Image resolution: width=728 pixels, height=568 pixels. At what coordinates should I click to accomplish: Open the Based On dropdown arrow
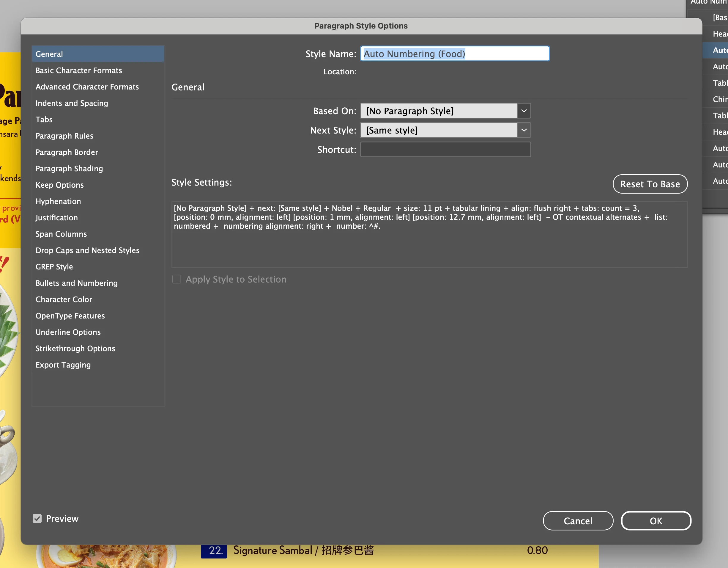coord(524,111)
